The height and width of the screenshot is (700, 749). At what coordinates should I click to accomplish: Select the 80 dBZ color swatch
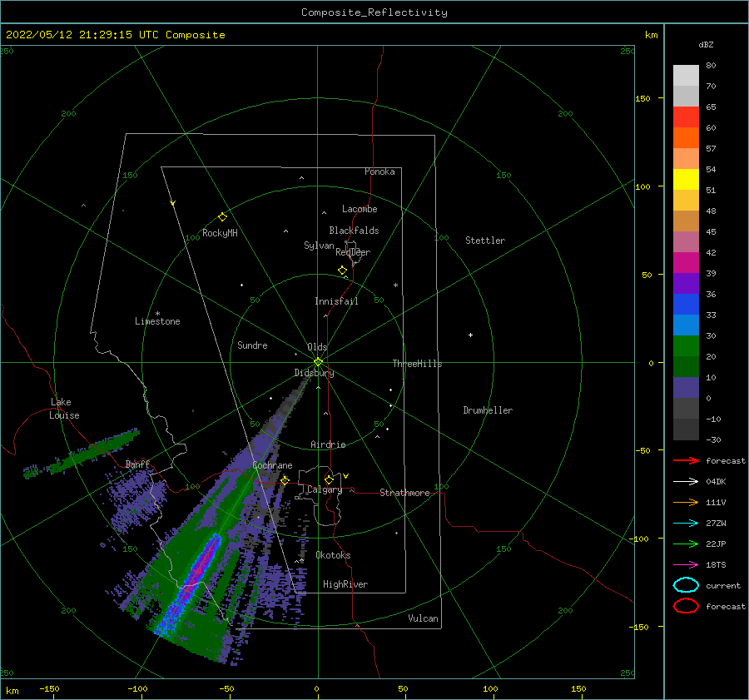click(686, 76)
